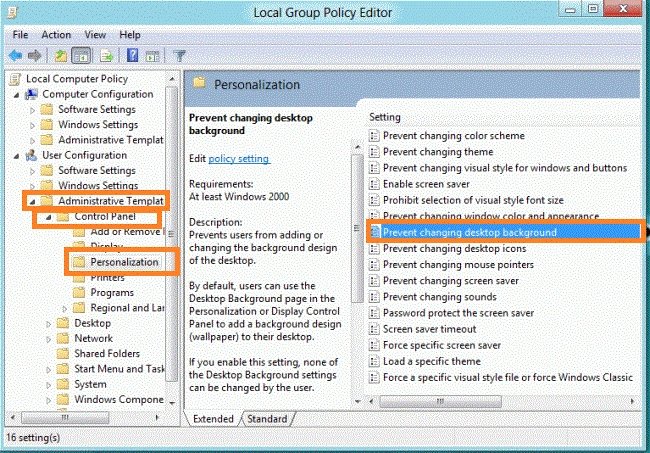650x453 pixels.
Task: Expand the Desktop folder node
Action: [49, 324]
